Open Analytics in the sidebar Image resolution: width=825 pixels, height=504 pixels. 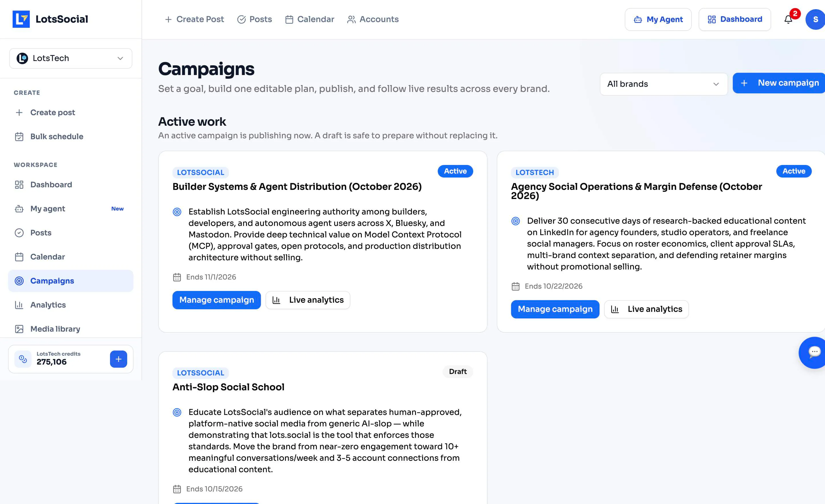tap(71, 305)
